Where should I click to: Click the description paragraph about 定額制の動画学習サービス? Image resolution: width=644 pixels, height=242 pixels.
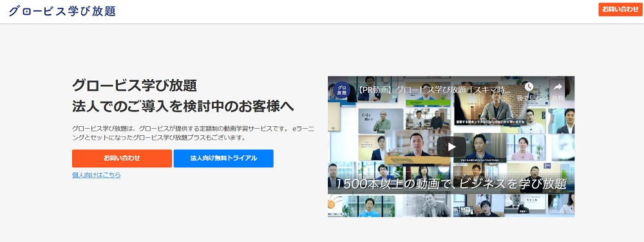pyautogui.click(x=193, y=133)
